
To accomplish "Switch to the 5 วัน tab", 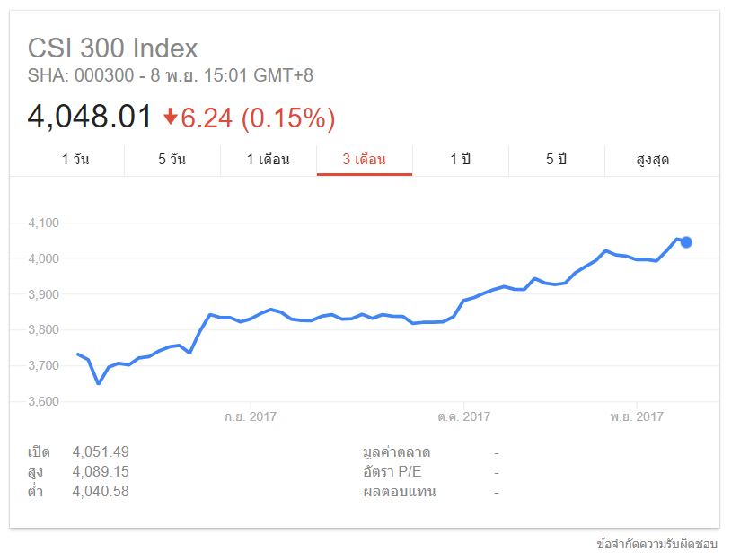I will pyautogui.click(x=172, y=160).
